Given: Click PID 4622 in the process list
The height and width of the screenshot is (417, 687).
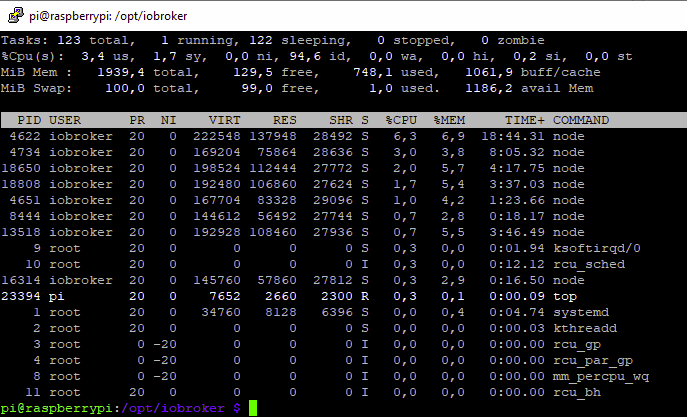Looking at the screenshot, I should (x=25, y=136).
